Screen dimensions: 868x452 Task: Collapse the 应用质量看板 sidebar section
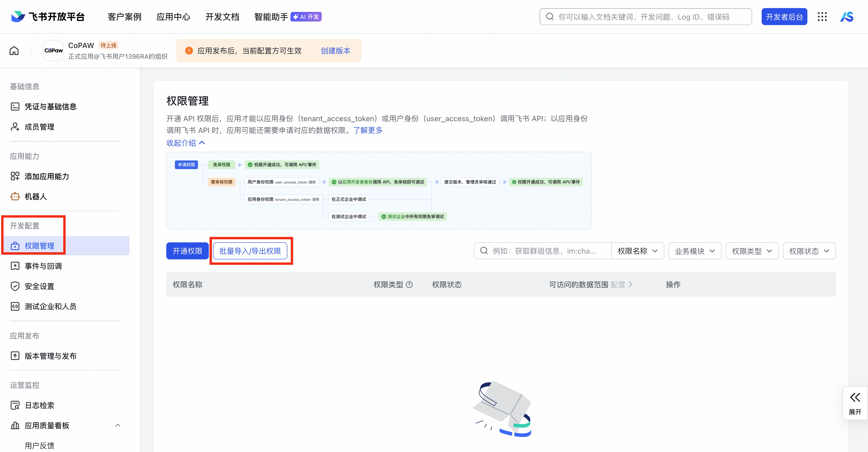click(118, 425)
